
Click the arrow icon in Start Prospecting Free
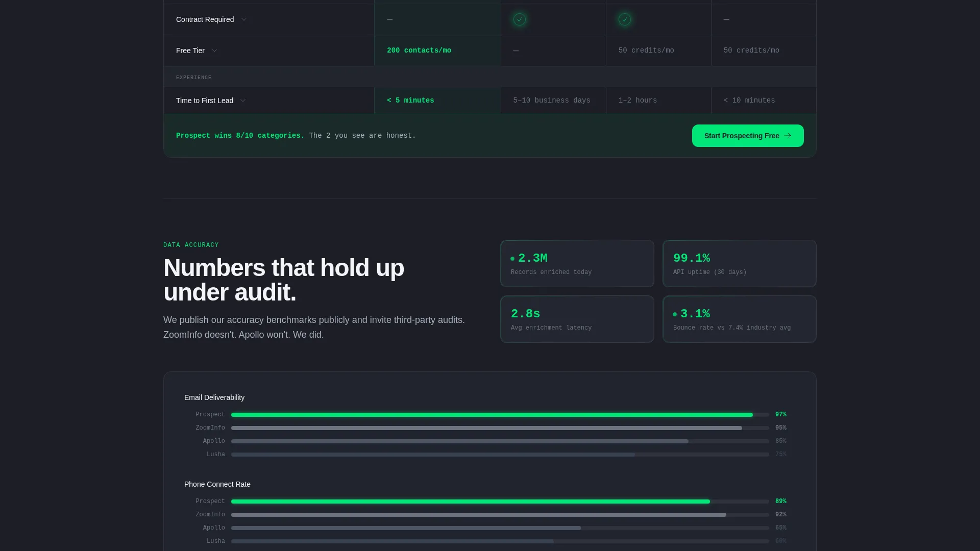(788, 136)
